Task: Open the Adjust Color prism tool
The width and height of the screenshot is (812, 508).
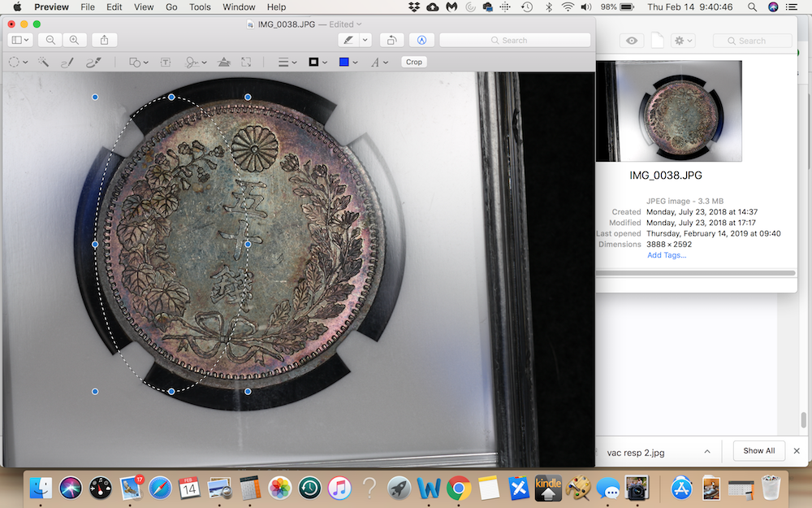Action: (224, 63)
